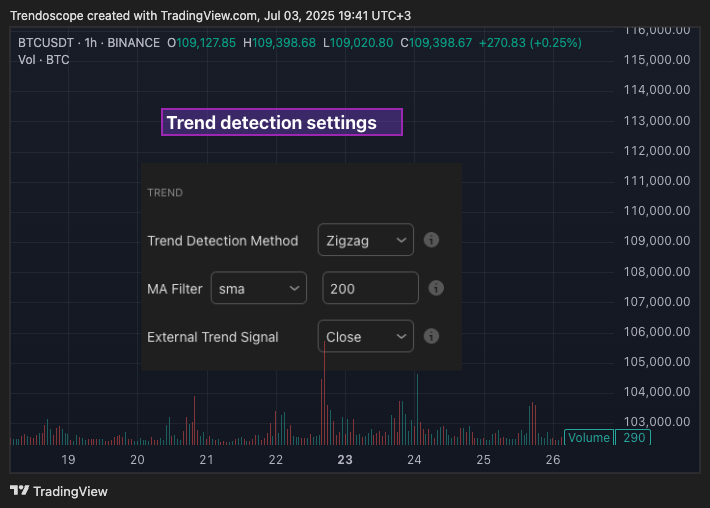This screenshot has height=508, width=710.
Task: Show info tooltip for External Trend Signal
Action: click(x=431, y=336)
